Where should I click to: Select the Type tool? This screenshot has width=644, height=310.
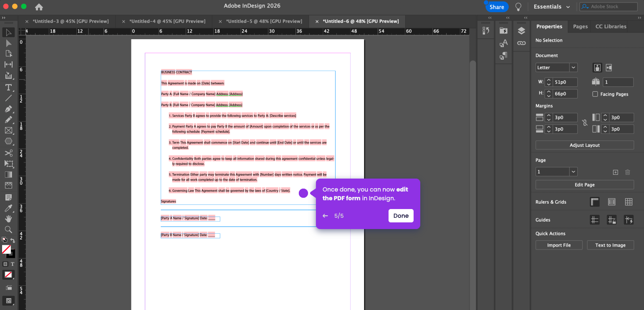[8, 87]
